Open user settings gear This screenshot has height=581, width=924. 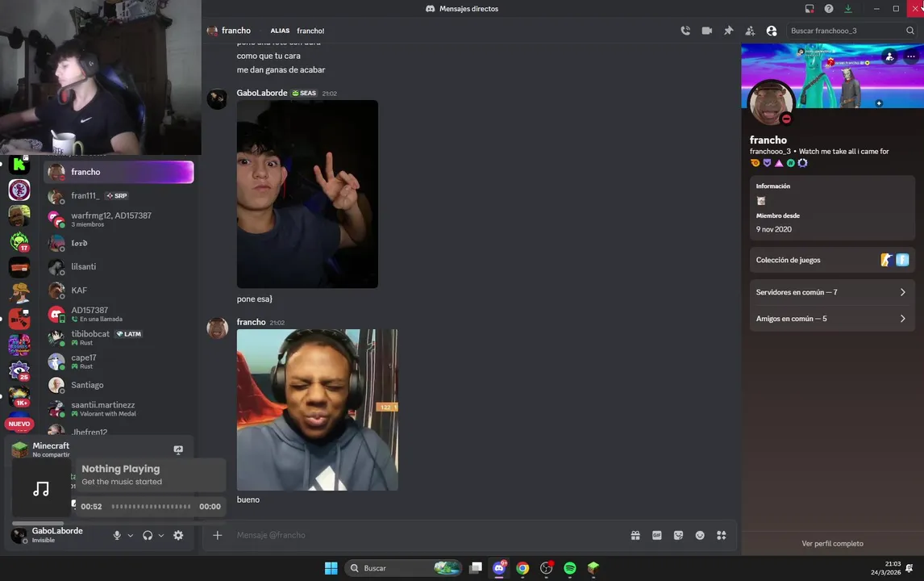coord(178,536)
